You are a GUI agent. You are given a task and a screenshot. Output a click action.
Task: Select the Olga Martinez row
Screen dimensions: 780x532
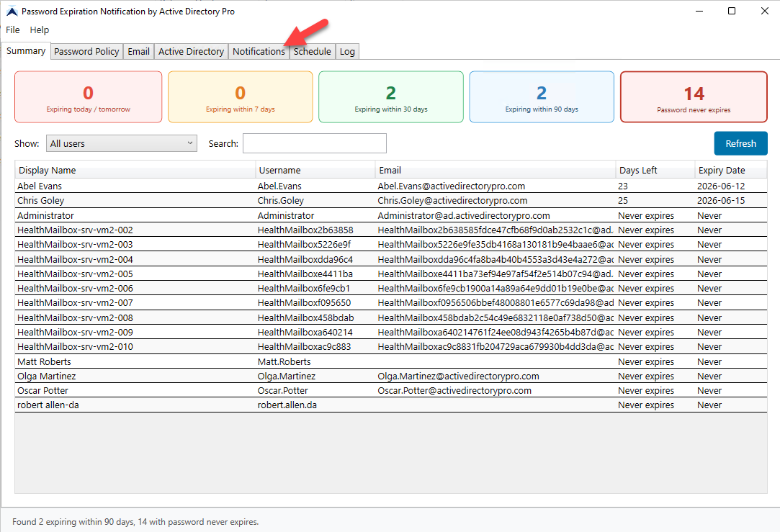click(391, 376)
